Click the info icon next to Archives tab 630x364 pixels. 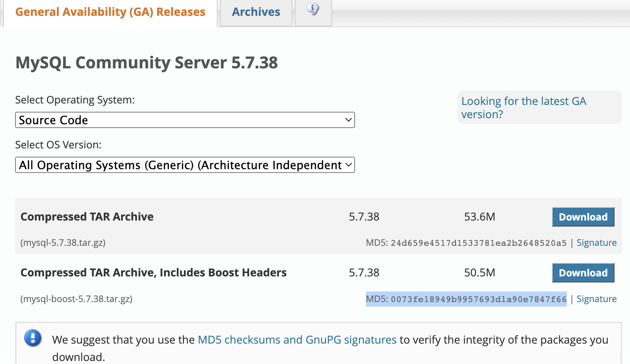(313, 11)
